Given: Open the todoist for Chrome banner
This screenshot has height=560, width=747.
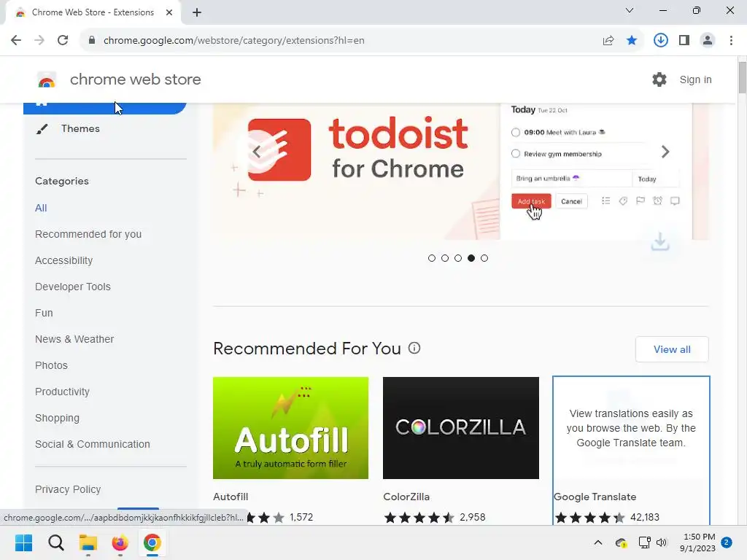Looking at the screenshot, I should 461,171.
